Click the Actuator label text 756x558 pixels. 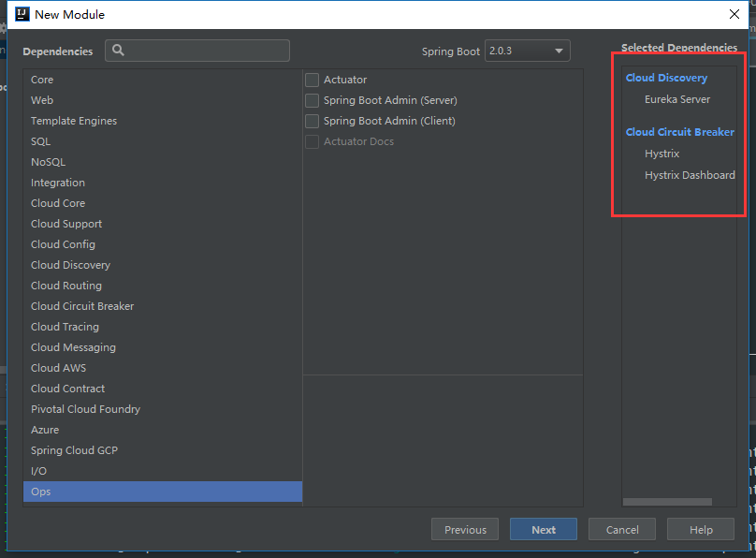[345, 81]
